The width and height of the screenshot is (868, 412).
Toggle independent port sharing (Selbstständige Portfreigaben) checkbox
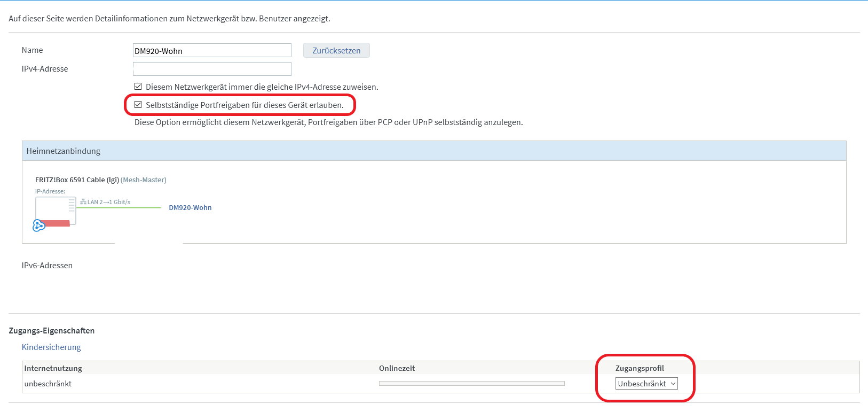tap(138, 105)
